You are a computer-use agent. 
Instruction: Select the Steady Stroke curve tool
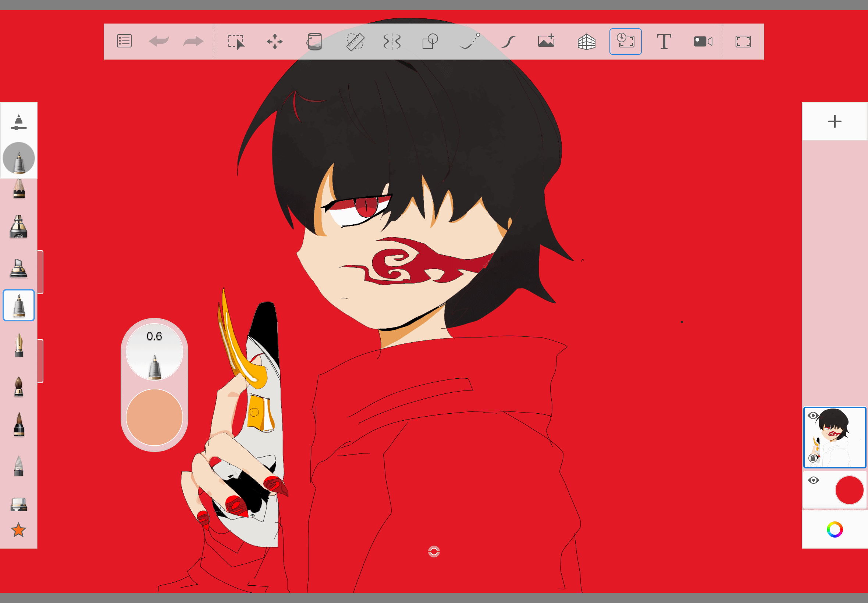pos(509,42)
